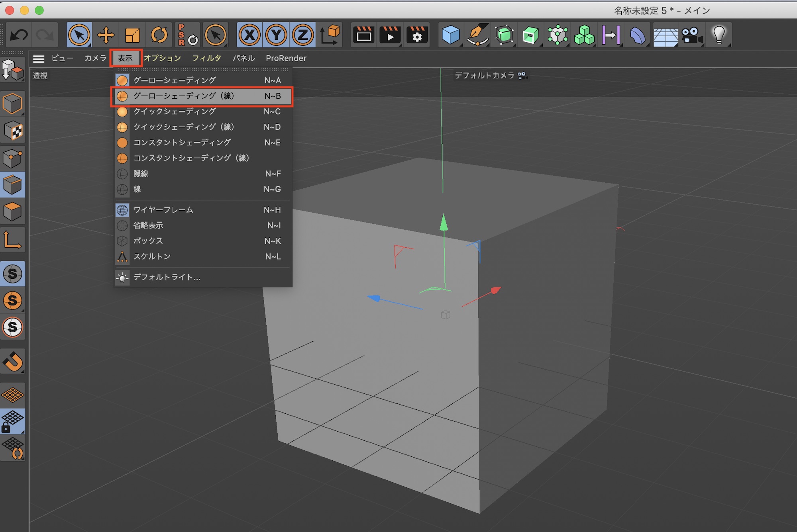Toggle the Z axis lock
Screen dimensions: 797x532
click(303, 35)
